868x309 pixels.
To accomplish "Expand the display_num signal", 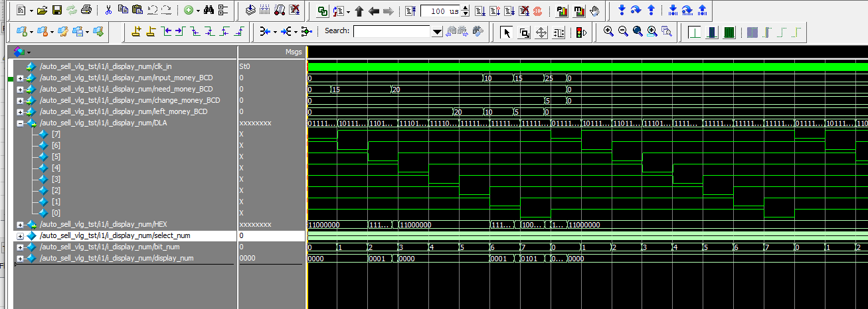I will 20,259.
